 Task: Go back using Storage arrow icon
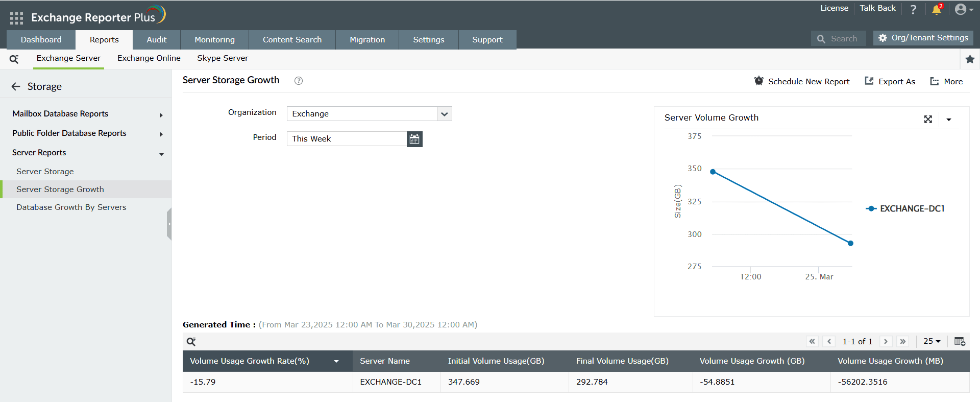(16, 86)
